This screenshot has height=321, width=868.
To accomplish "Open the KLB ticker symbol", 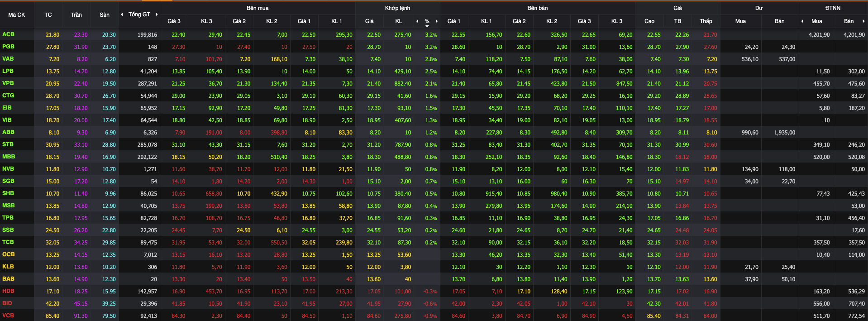I will point(8,267).
